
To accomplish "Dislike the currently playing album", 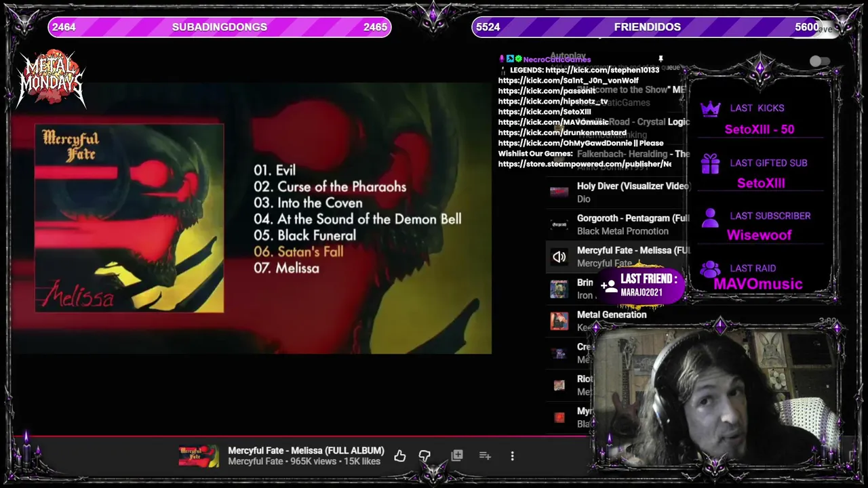I will (x=425, y=456).
